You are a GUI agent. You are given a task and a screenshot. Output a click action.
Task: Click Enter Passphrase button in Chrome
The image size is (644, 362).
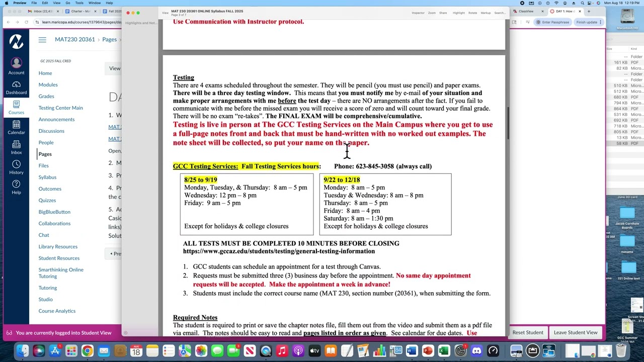coord(552,22)
